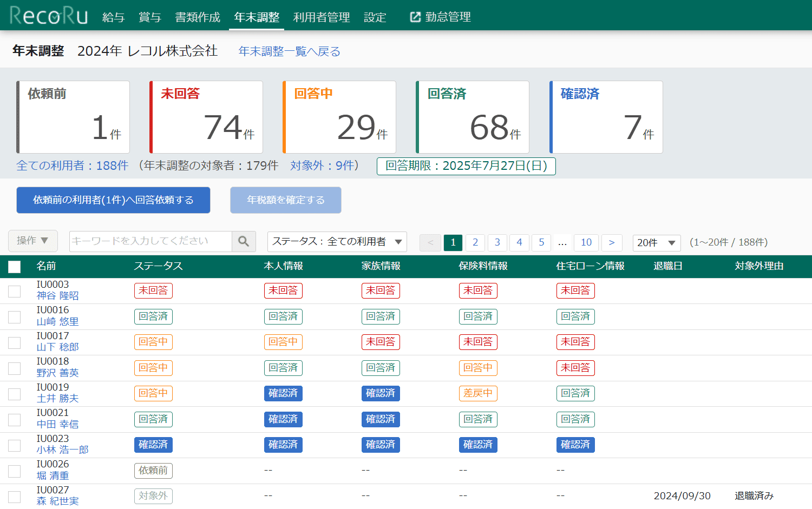
Task: Go to page 4
Action: 519,242
